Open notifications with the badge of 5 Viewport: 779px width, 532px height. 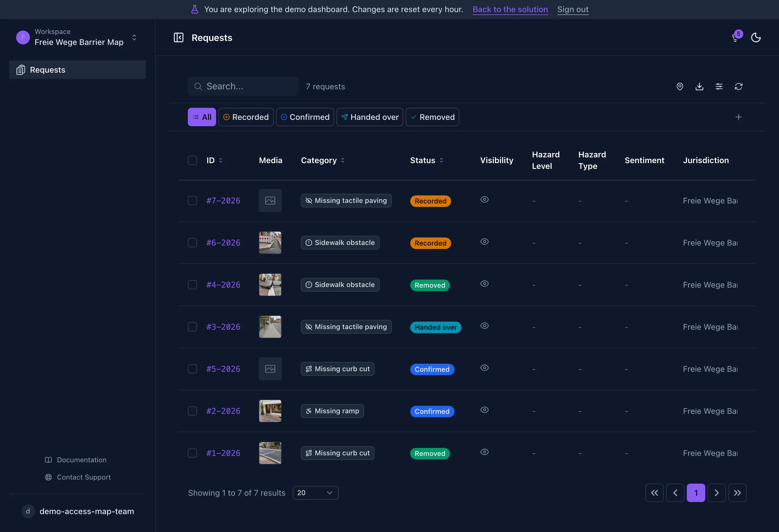coord(736,37)
